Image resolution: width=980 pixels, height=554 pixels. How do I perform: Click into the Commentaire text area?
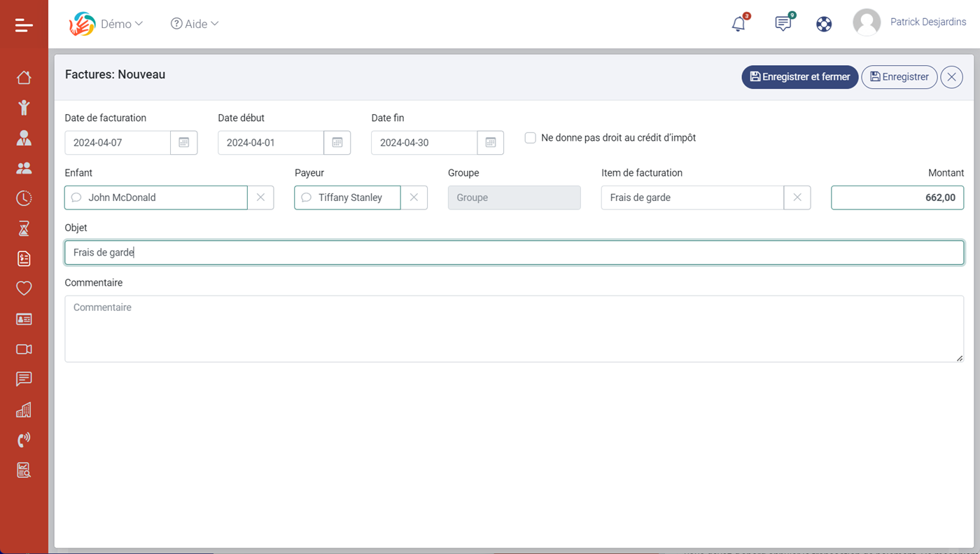tap(514, 328)
